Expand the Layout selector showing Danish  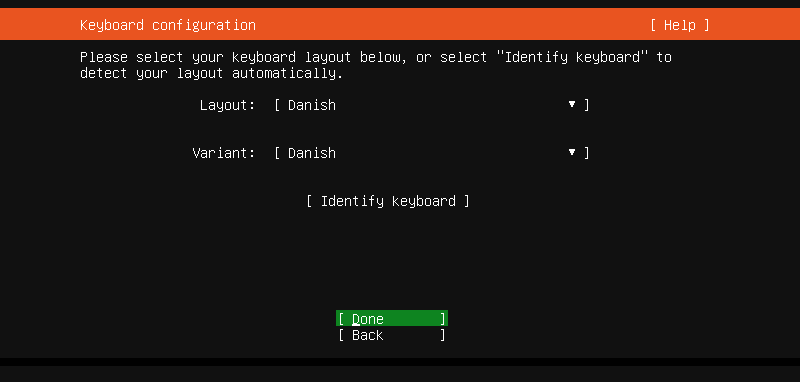coord(432,105)
